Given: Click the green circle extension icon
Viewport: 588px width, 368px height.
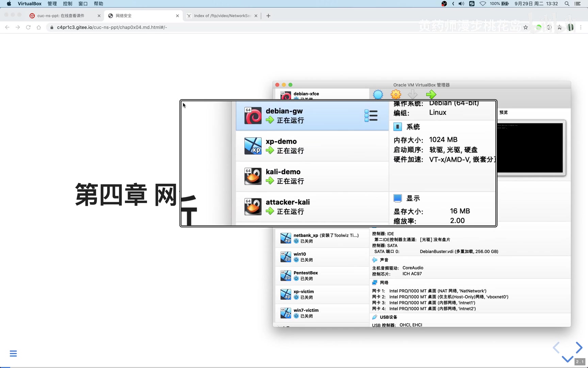Looking at the screenshot, I should [538, 27].
